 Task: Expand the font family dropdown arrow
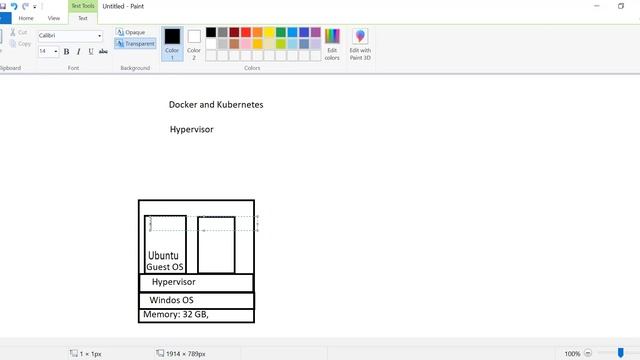click(x=100, y=36)
